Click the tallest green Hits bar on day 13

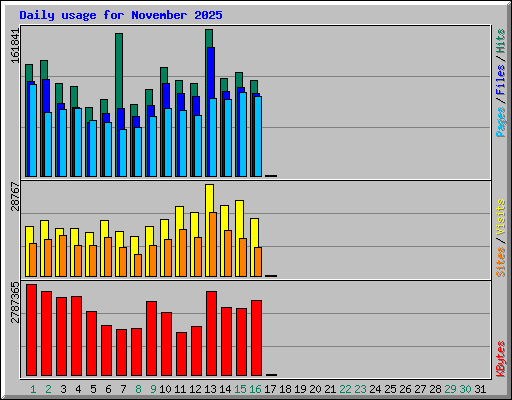209,38
